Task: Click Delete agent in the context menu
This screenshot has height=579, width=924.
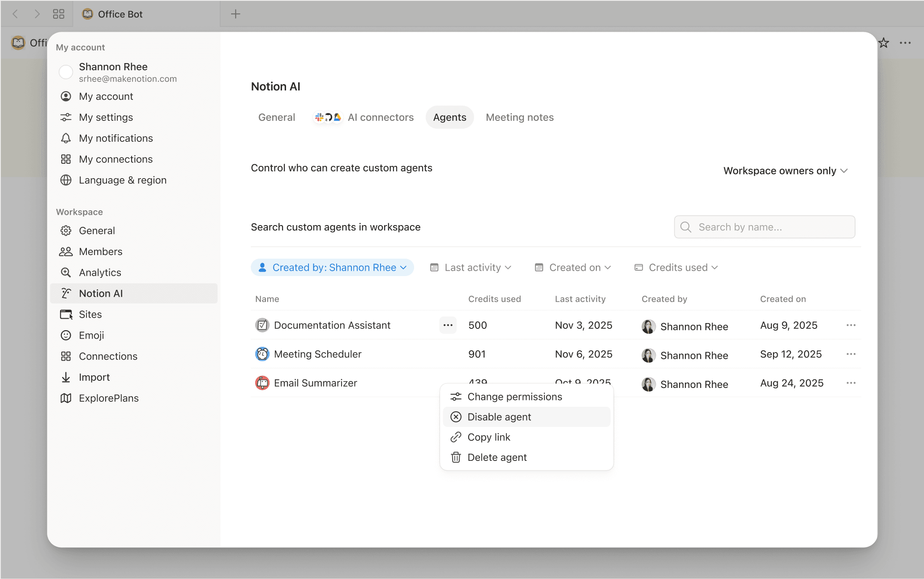Action: click(x=497, y=457)
